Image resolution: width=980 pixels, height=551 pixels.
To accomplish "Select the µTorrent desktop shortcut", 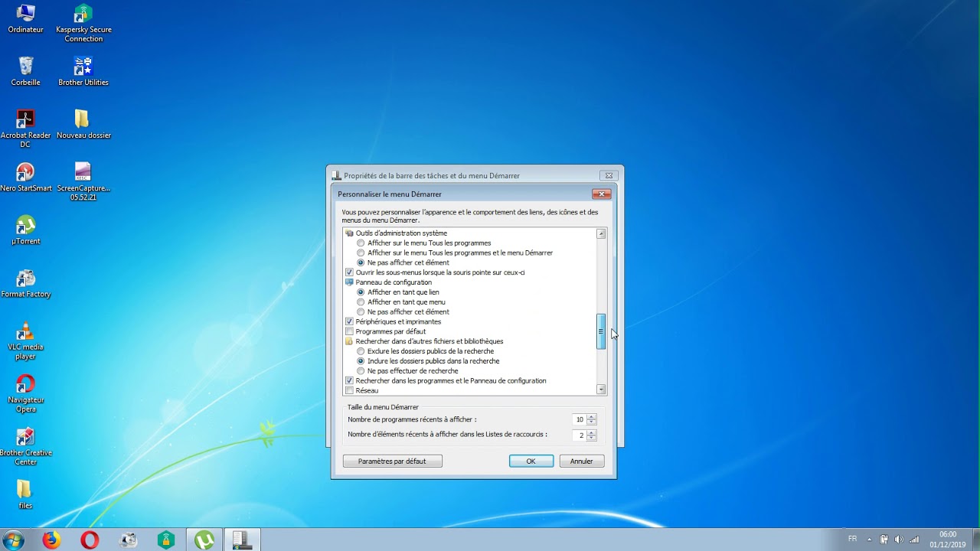I will pos(25,230).
